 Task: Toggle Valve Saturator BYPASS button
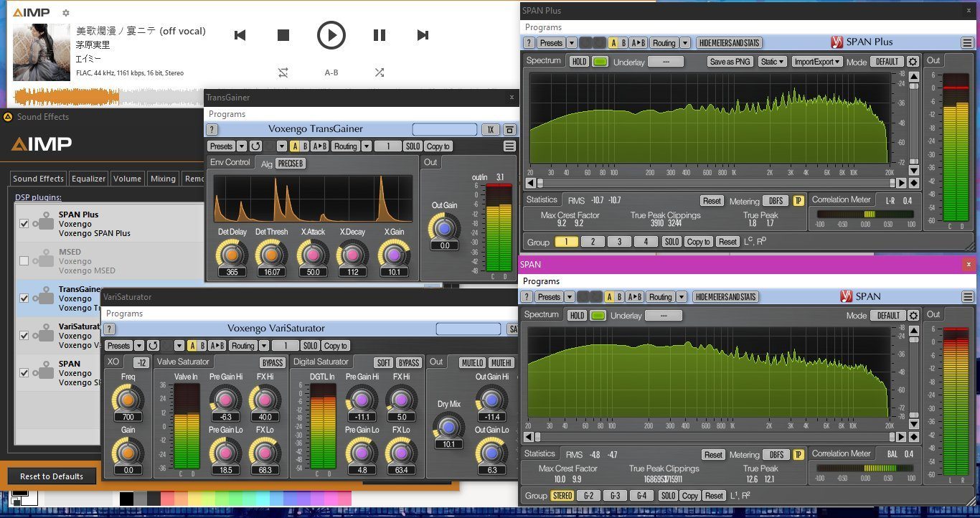point(272,362)
